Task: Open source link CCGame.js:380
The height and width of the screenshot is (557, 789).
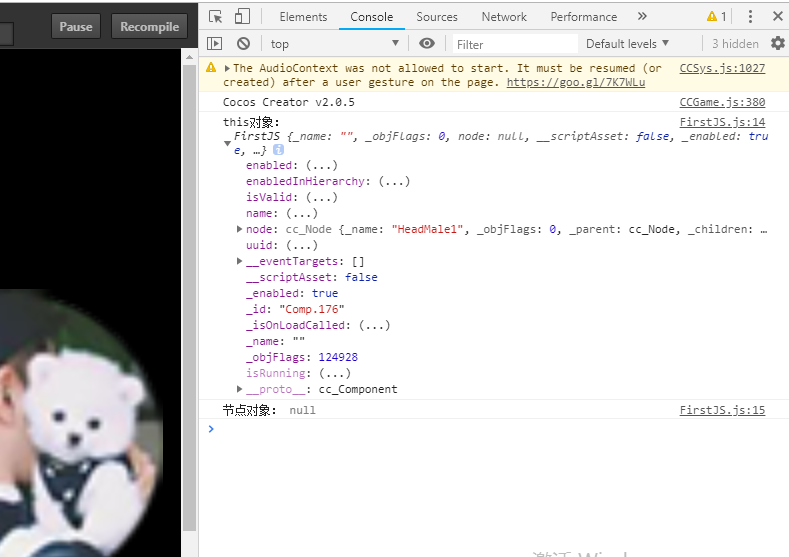Action: coord(722,102)
